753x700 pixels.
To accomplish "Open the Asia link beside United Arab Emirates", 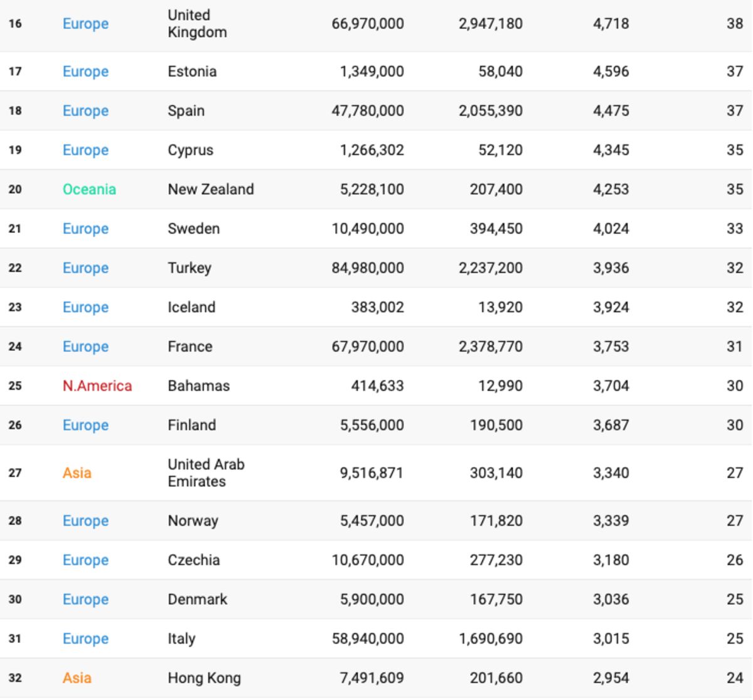I will tap(77, 473).
